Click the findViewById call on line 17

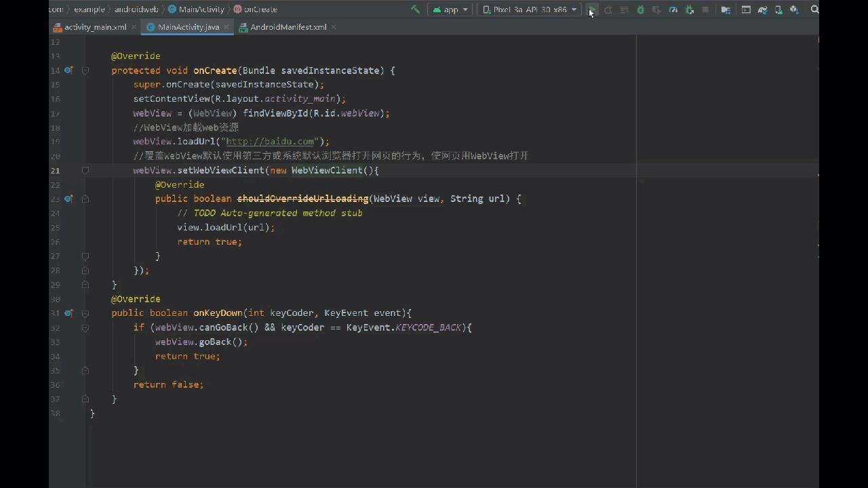click(x=275, y=113)
